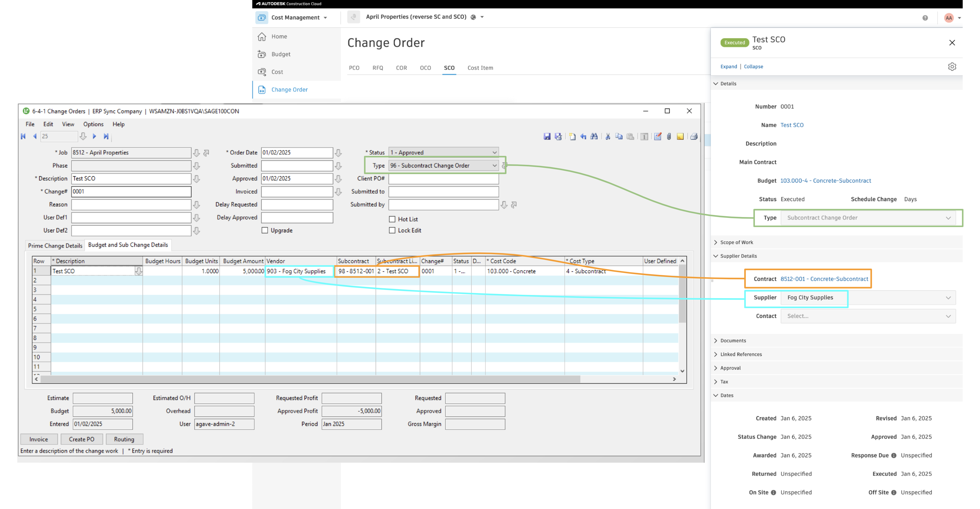Open budget link 103.000-4 - Concrete-Subcontract
Viewport: 980px width, 509px height.
click(826, 181)
